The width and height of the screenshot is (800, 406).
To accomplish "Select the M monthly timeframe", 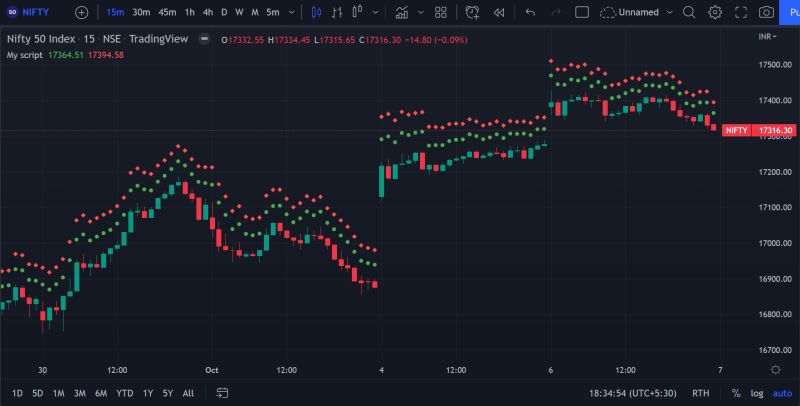I will coord(255,12).
